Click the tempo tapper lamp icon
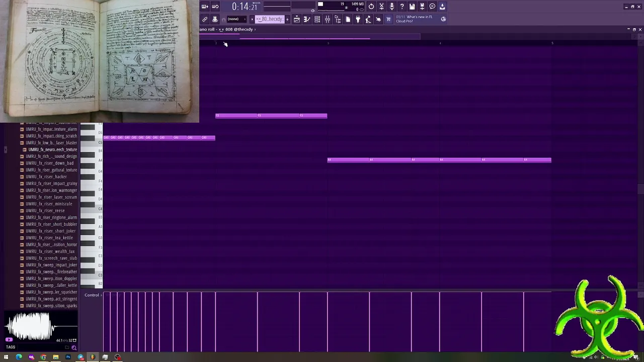 tap(368, 19)
